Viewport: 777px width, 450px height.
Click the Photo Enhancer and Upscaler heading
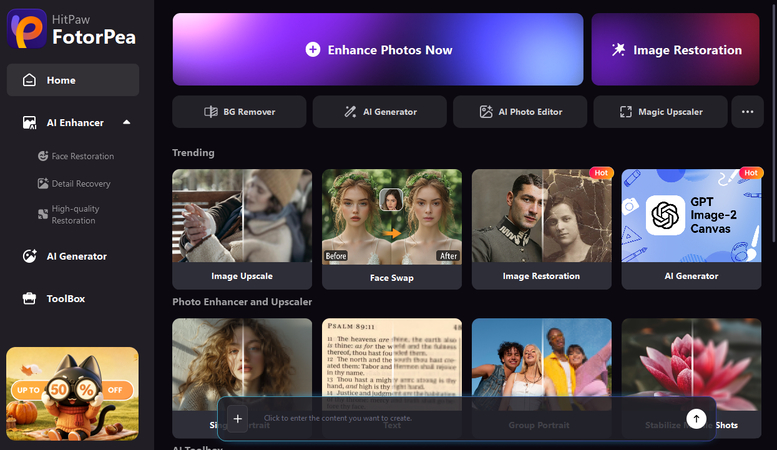click(x=242, y=302)
